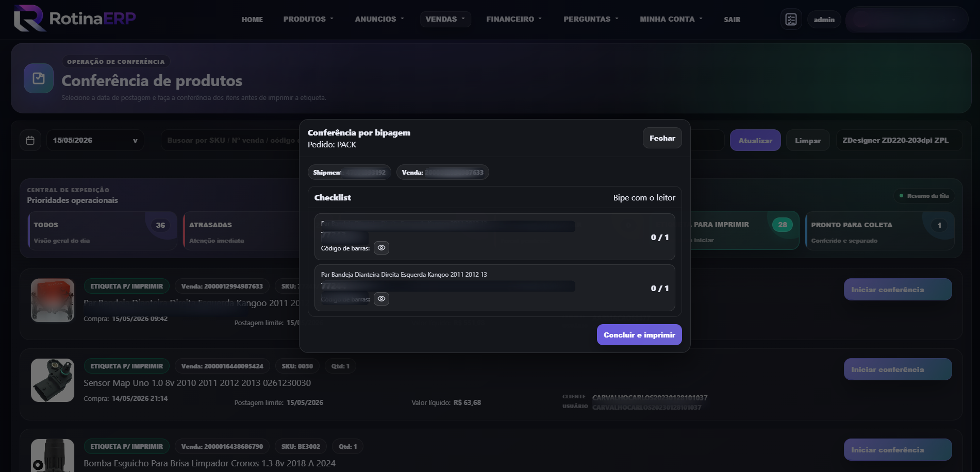Click the Venda: 2000012994987633 tag

(x=222, y=286)
